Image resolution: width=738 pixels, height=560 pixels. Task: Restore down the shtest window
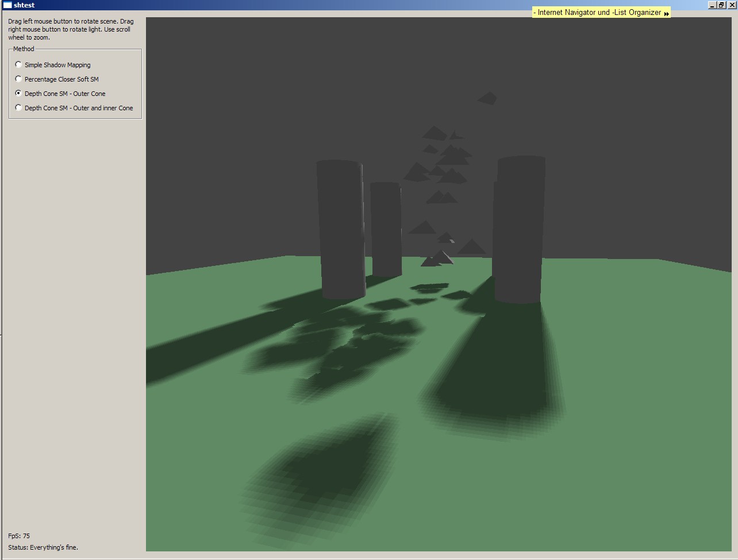[x=721, y=5]
